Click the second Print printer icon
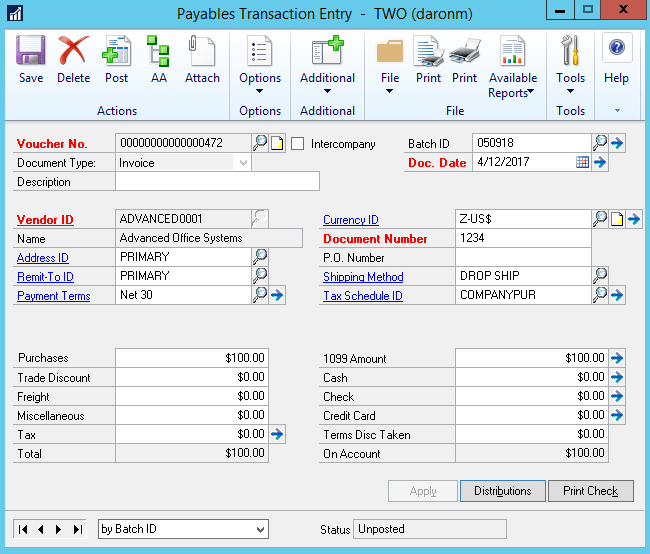The width and height of the screenshot is (650, 554). pos(465,51)
